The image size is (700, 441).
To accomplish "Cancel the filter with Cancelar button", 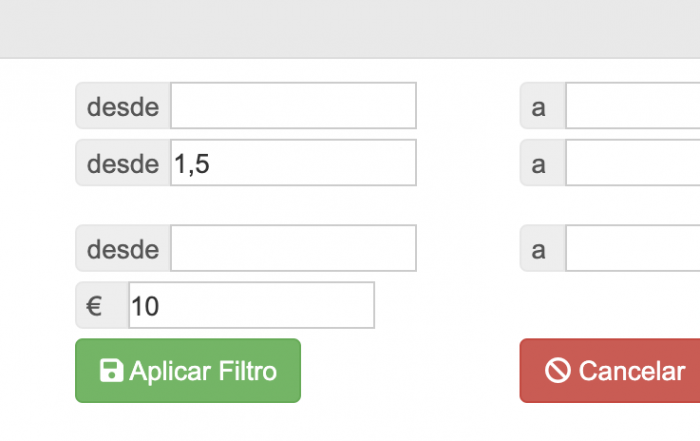I will [610, 370].
